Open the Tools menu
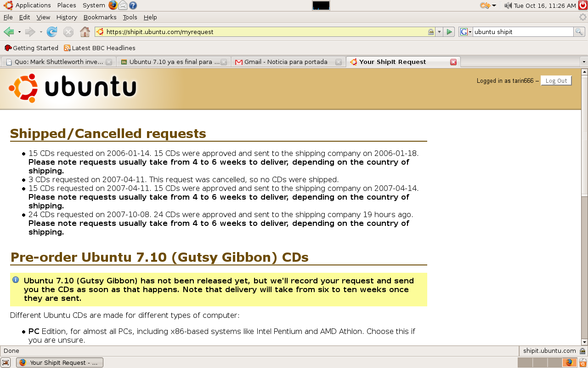Viewport: 588px width, 368px height. coord(130,17)
